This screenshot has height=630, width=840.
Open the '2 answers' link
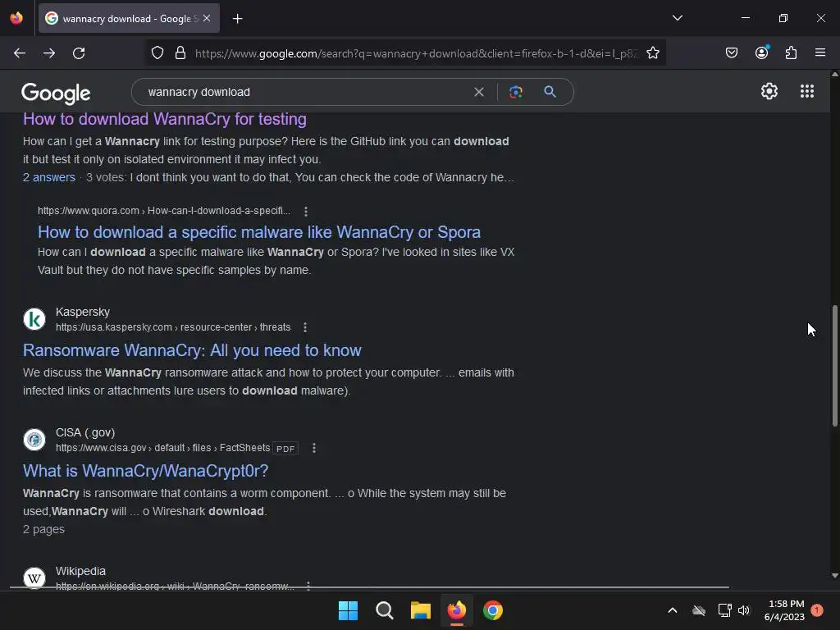tap(48, 177)
